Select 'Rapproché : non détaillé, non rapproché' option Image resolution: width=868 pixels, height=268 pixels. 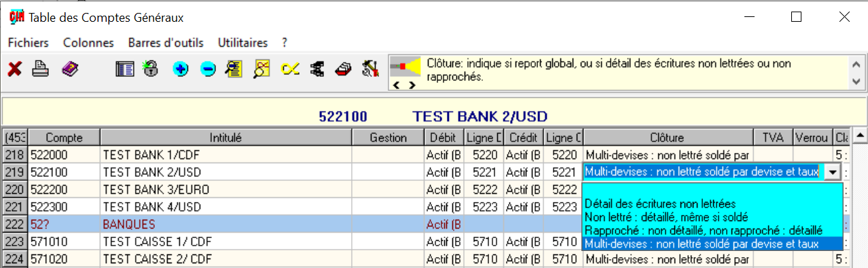tap(712, 231)
